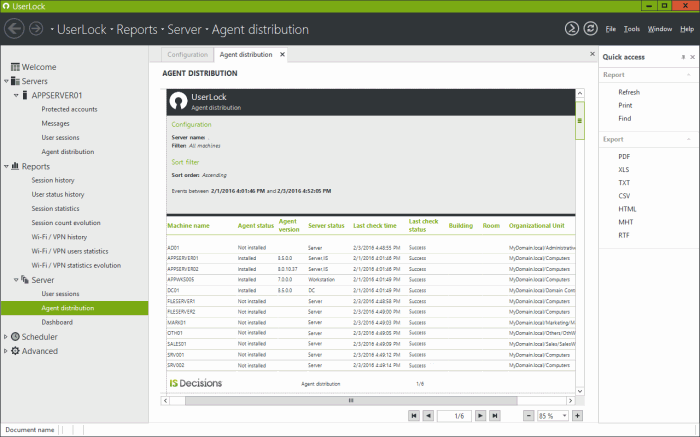Open the File menu
The height and width of the screenshot is (437, 700).
tap(611, 29)
